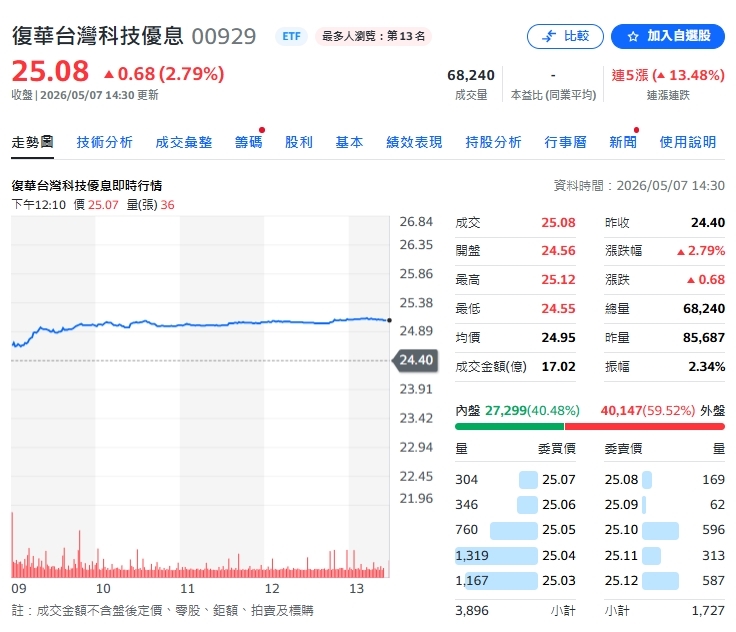Image resolution: width=736 pixels, height=632 pixels.
Task: Open the 成交彙整 tab
Action: pyautogui.click(x=184, y=142)
